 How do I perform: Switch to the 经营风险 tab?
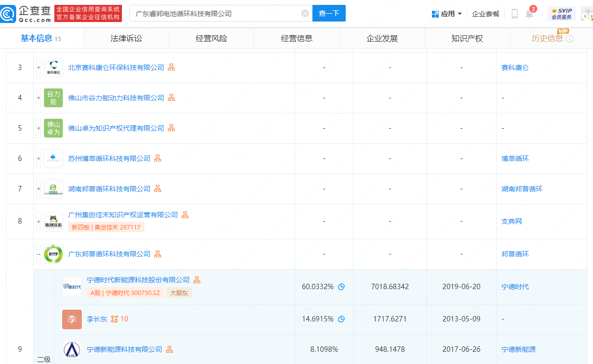212,38
